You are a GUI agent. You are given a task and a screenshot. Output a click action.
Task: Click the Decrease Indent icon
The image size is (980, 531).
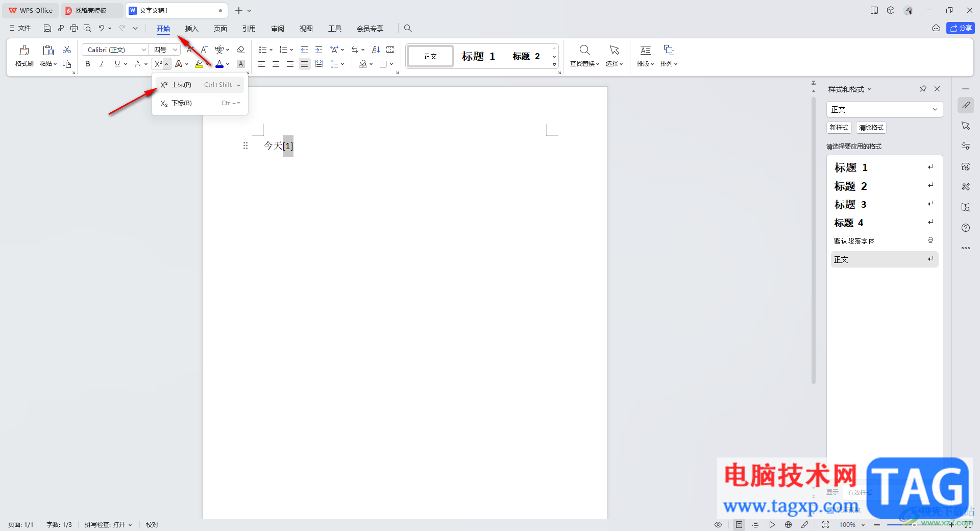coord(304,50)
